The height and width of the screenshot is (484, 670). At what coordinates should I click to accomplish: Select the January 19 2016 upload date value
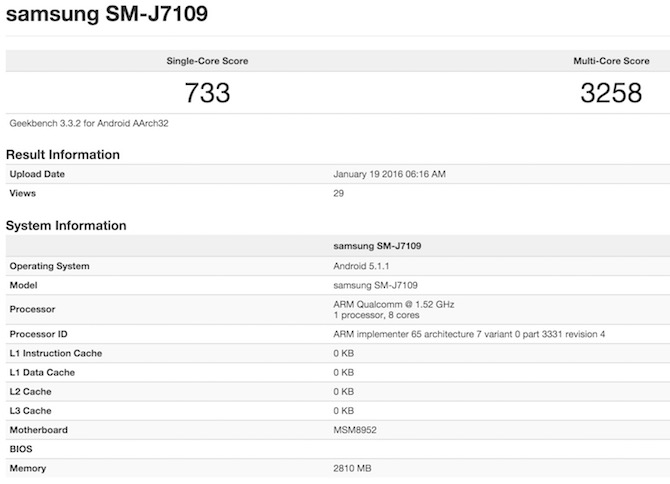[x=389, y=174]
